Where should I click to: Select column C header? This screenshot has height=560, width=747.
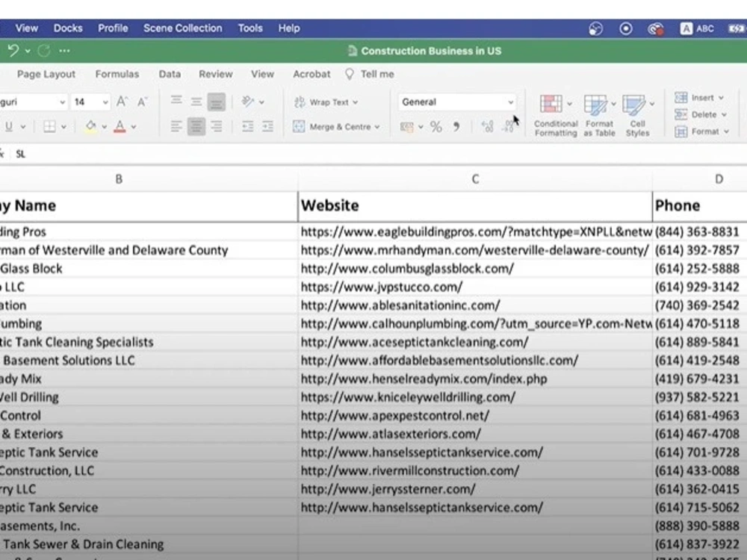475,179
